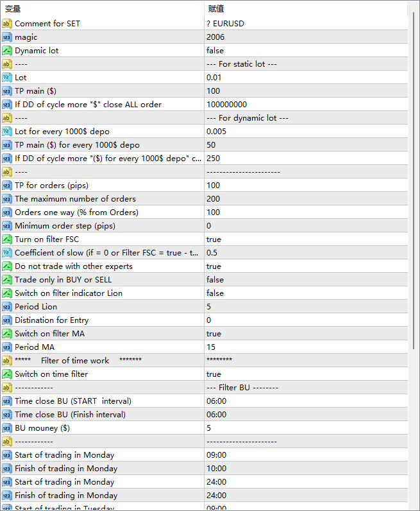Image resolution: width=420 pixels, height=511 pixels.
Task: Click the icon of the 'close ALL order' row
Action: [7, 105]
